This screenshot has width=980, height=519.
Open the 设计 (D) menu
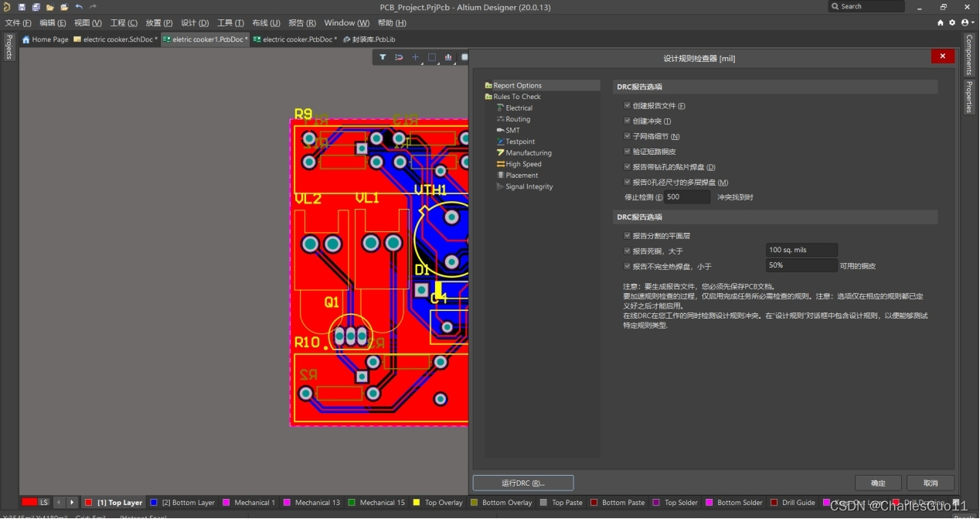point(195,22)
